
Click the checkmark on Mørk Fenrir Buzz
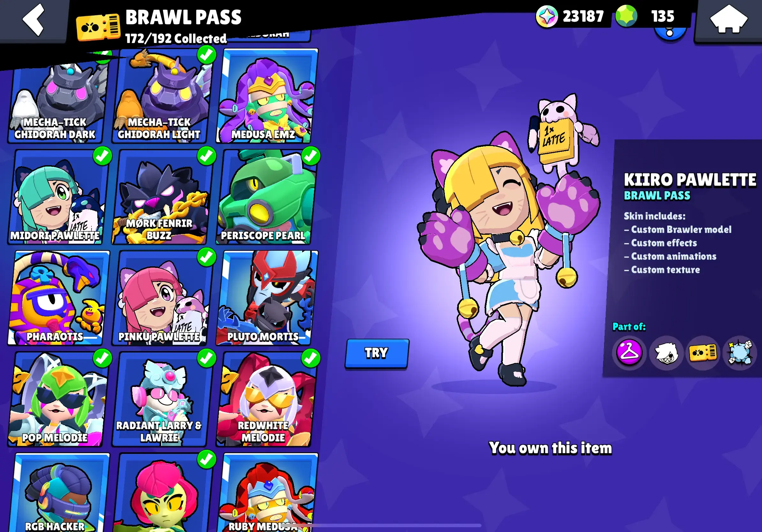click(x=207, y=156)
